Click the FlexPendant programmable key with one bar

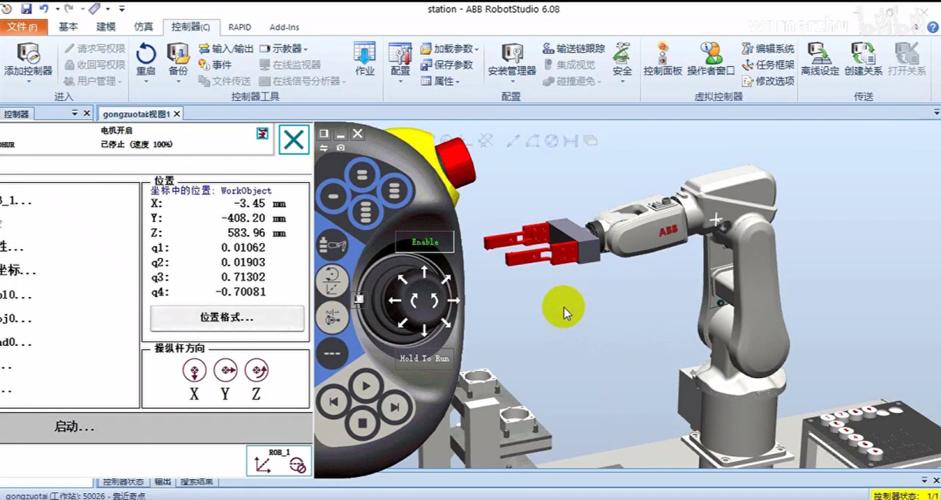point(334,196)
